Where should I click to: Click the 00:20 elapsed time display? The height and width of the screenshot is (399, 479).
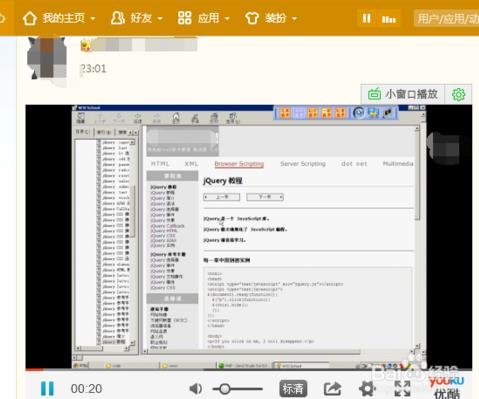pos(86,389)
